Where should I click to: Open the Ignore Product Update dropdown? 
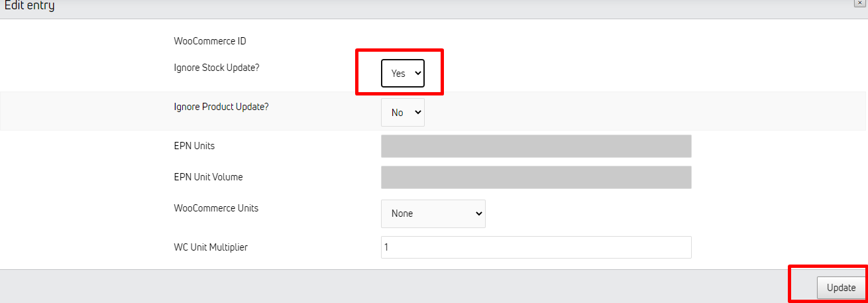coord(402,113)
